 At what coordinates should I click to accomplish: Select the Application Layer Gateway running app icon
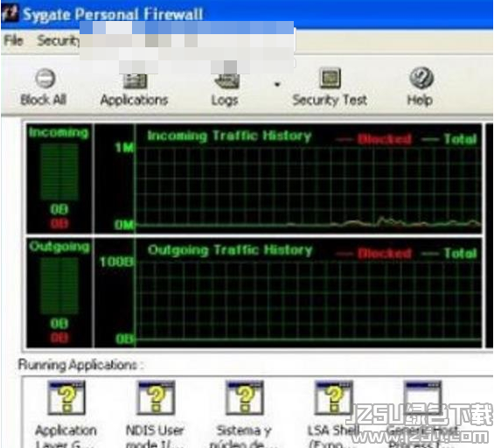(x=66, y=397)
